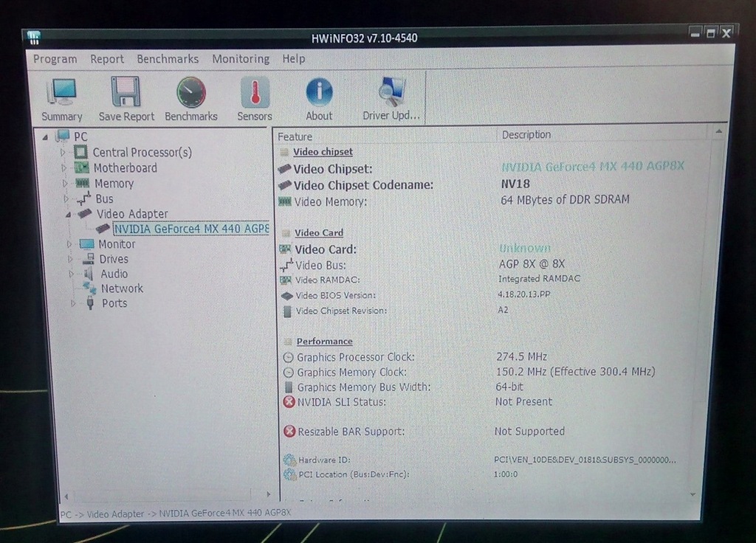Click the NV18 codename value
The height and width of the screenshot is (543, 756).
[x=515, y=184]
